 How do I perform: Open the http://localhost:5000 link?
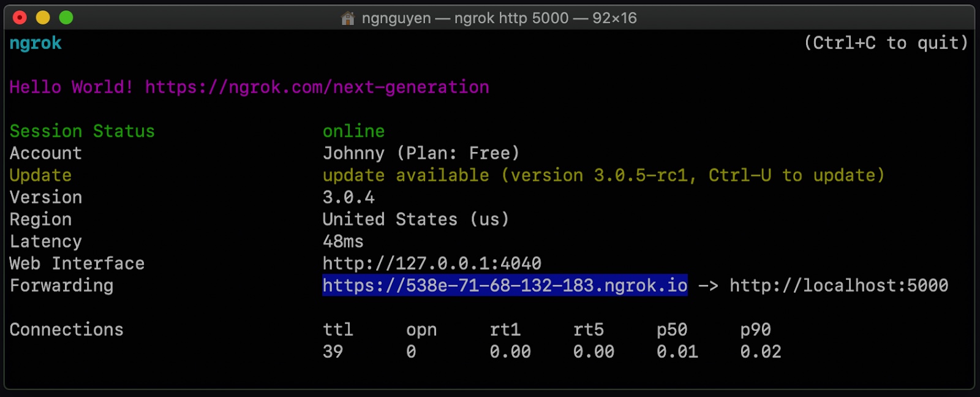[839, 285]
